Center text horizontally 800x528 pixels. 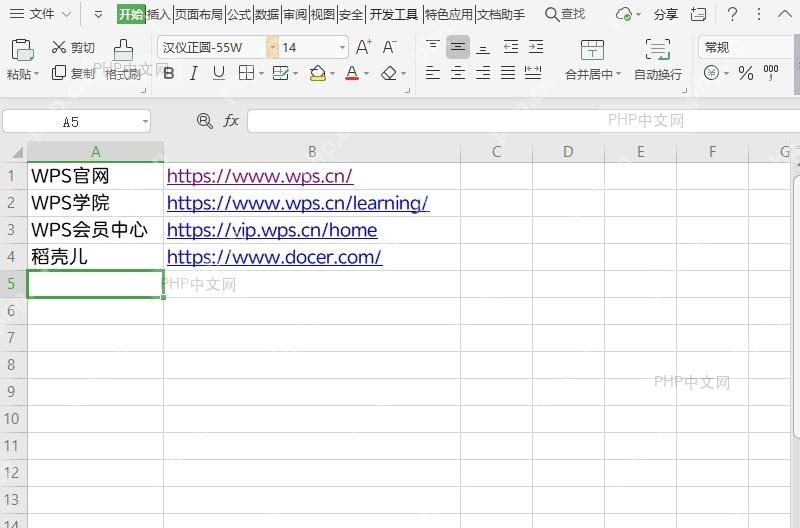point(458,73)
